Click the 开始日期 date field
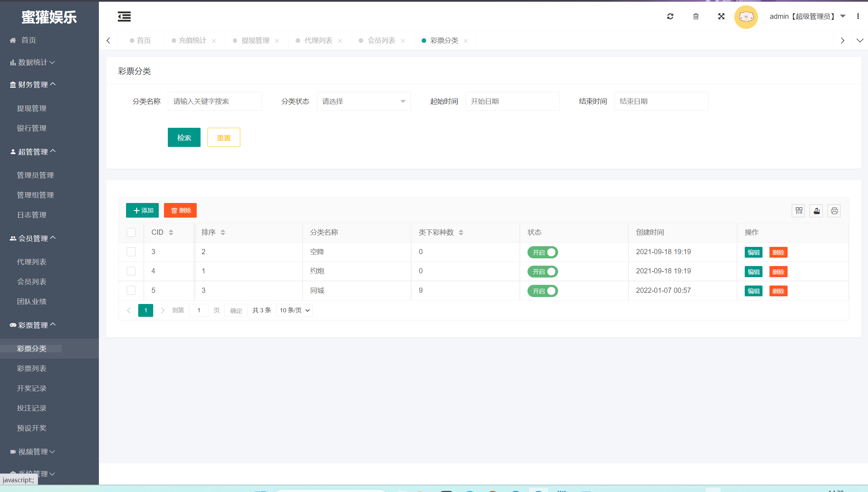The height and width of the screenshot is (492, 868). (513, 101)
